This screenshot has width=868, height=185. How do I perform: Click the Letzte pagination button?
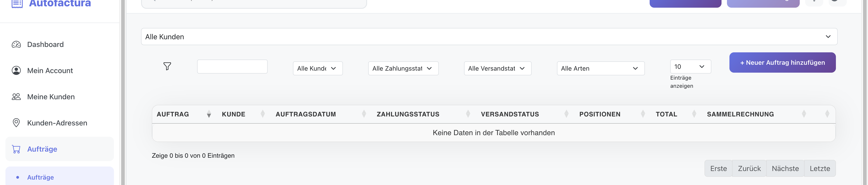click(820, 168)
